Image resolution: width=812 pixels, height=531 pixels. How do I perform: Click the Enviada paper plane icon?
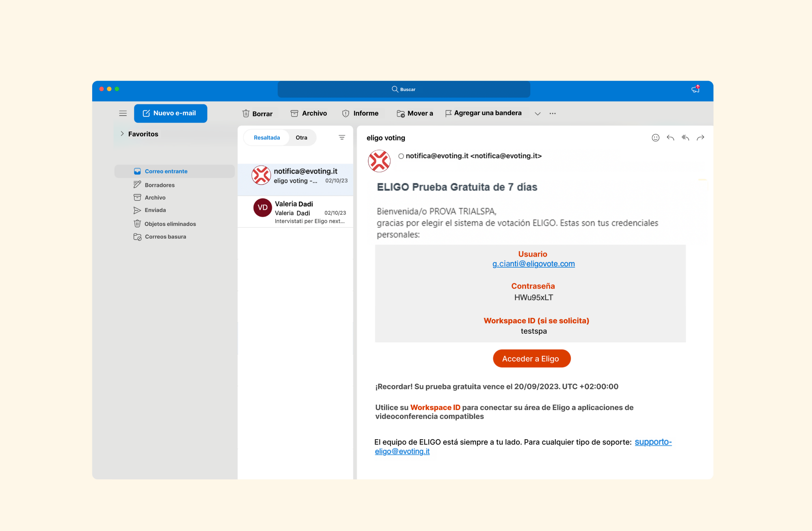coord(137,210)
